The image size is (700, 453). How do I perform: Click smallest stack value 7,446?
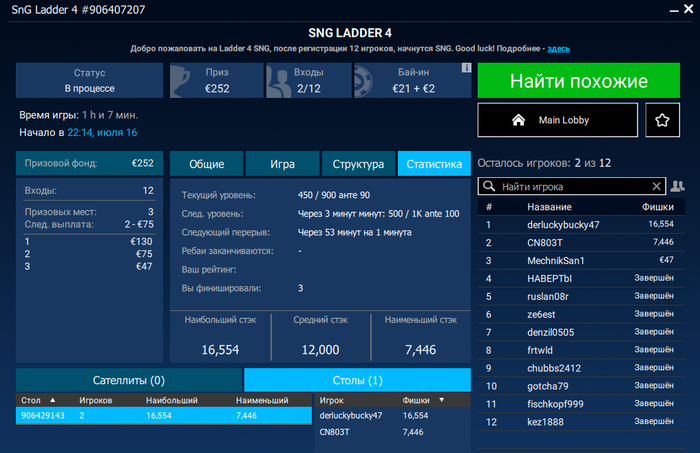pos(421,349)
